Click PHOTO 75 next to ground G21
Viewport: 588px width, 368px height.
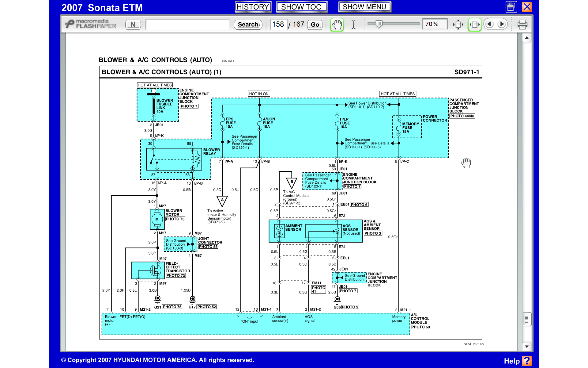(172, 307)
